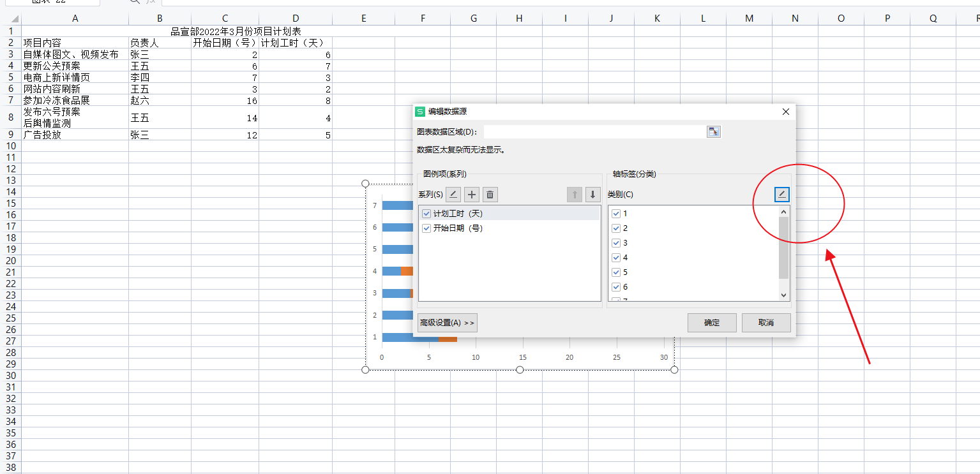Click the category list scroll-up chevron
Image resolution: width=980 pixels, height=474 pixels.
783,211
